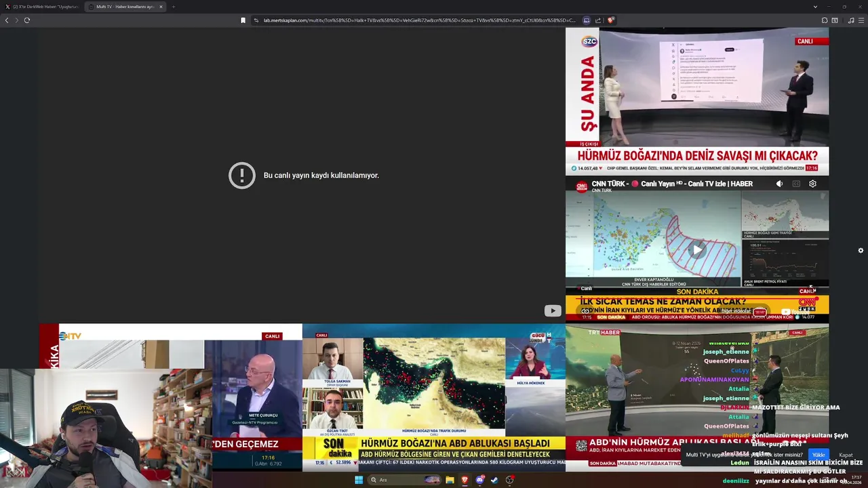Click the Sözcü TV stream video
The image size is (868, 488).
pyautogui.click(x=697, y=101)
